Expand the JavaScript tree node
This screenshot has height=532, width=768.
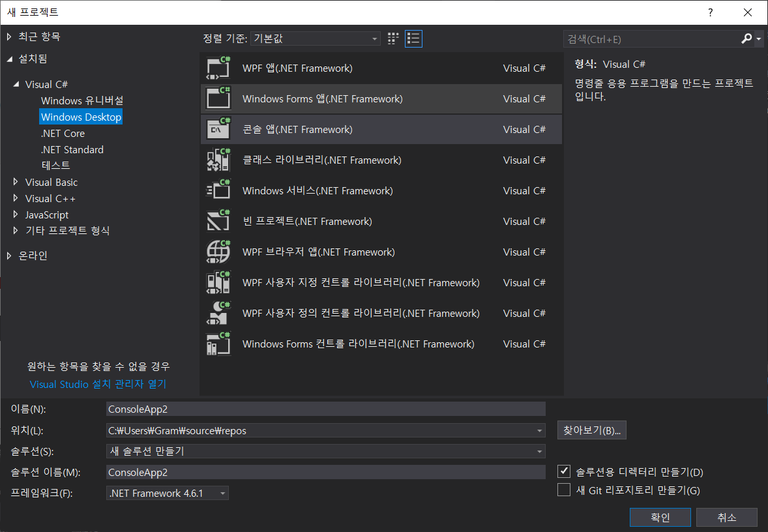click(x=16, y=214)
